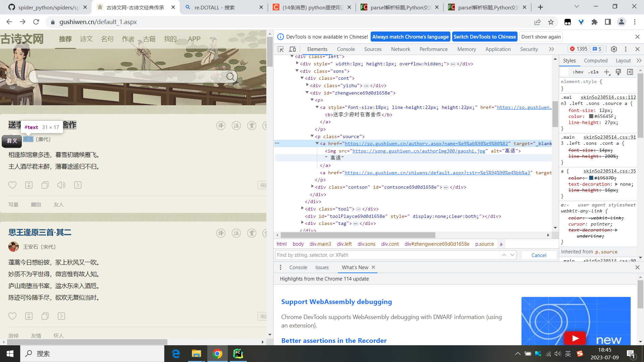Switch to the Console panel tab
Viewport: 644px width, 362px height.
tap(346, 49)
